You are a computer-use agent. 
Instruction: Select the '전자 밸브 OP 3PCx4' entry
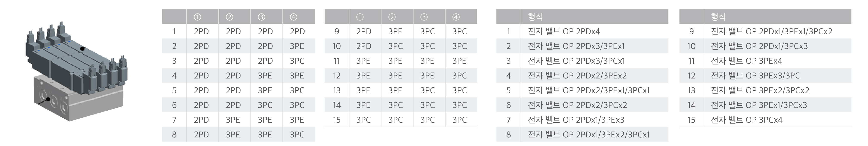pyautogui.click(x=746, y=120)
